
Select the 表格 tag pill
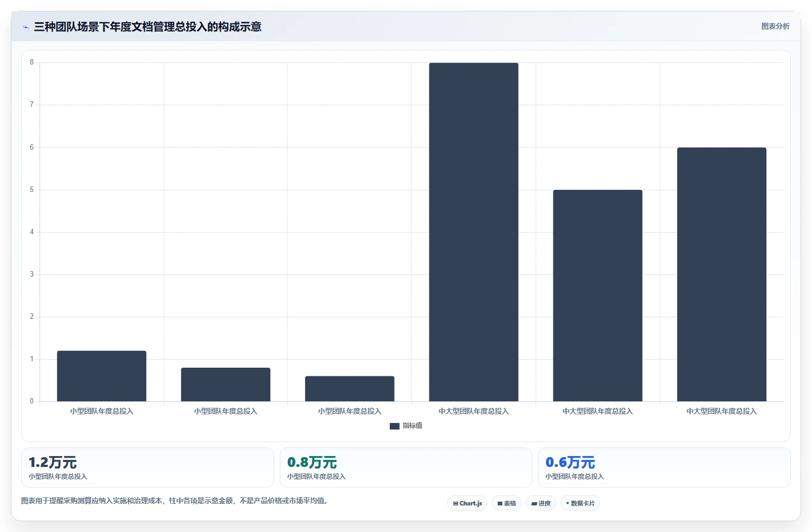(507, 503)
